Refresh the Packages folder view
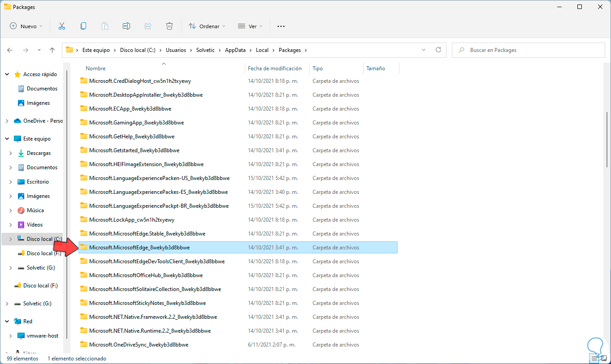The width and height of the screenshot is (611, 364). [x=438, y=50]
